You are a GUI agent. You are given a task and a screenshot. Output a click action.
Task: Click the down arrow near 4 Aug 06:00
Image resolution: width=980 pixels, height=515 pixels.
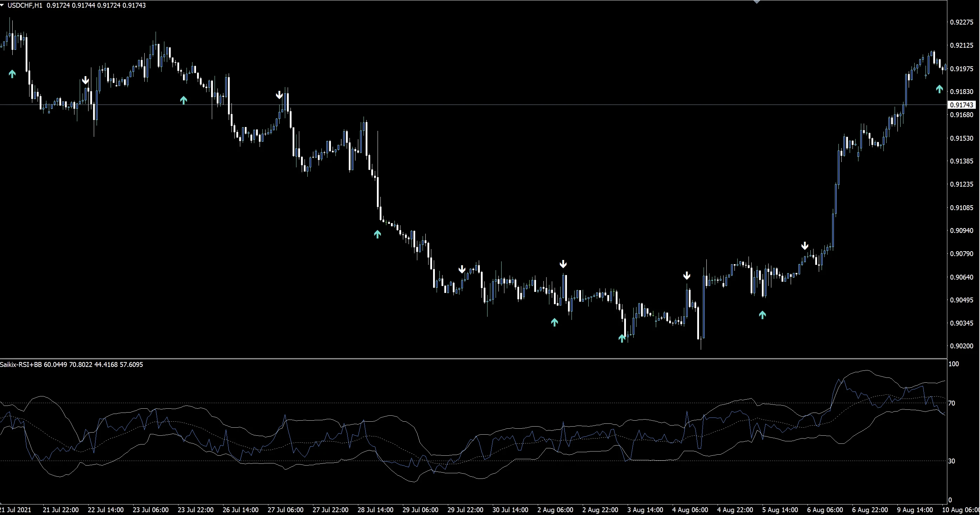click(687, 275)
